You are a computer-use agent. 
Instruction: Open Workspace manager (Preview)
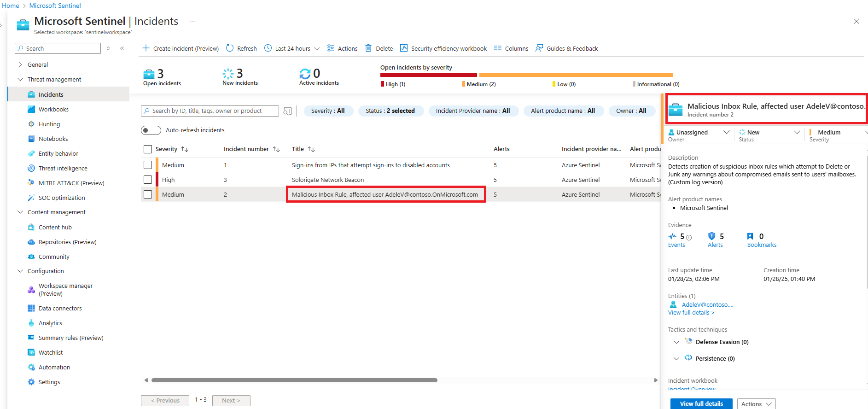(65, 290)
